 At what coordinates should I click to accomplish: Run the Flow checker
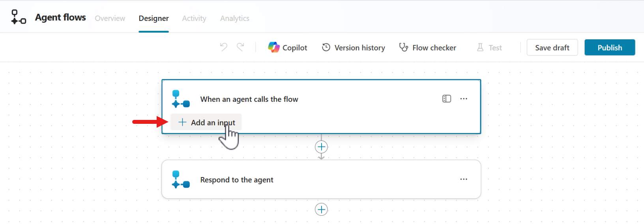point(428,47)
